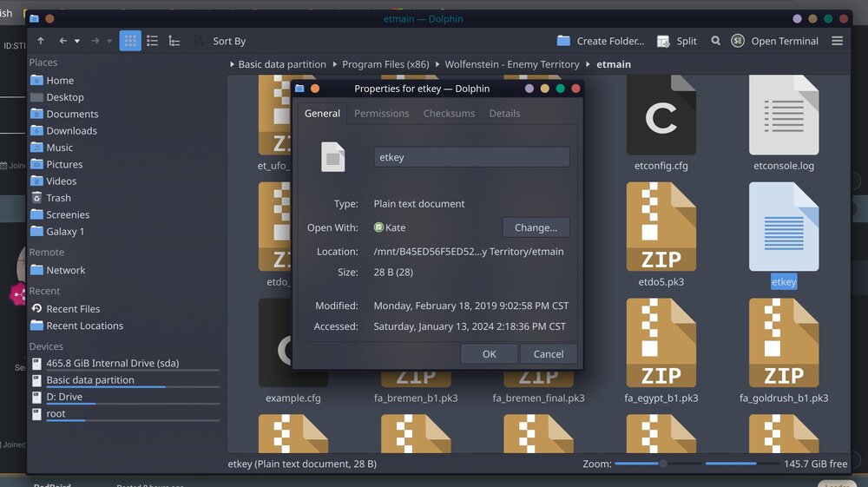Select fa_bremen_final.pk3 file name
The height and width of the screenshot is (487, 868).
point(538,398)
